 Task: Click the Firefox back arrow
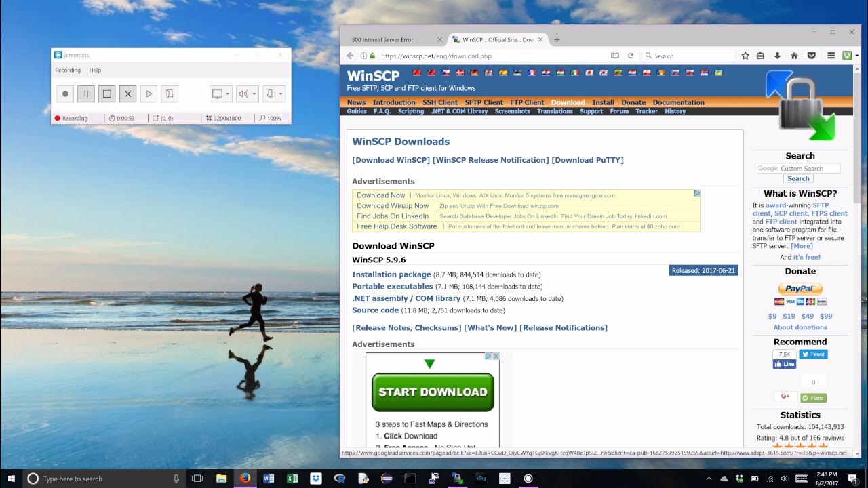click(x=350, y=56)
